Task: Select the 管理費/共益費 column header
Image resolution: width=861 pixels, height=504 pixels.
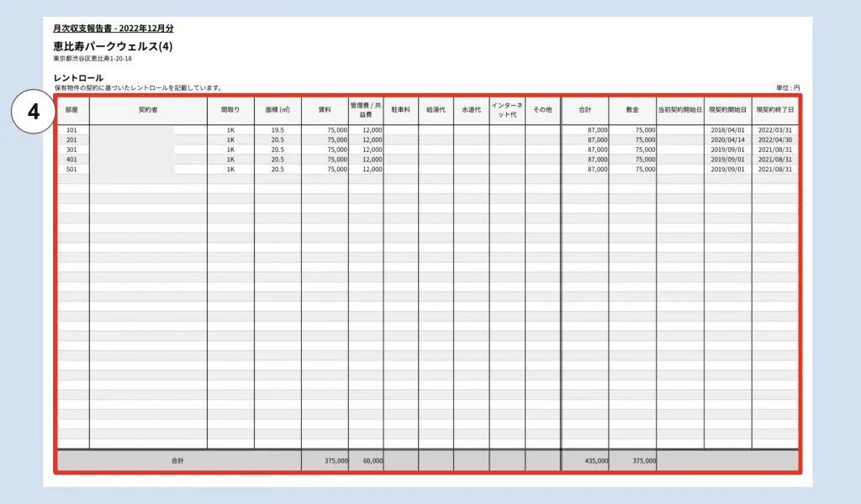Action: click(x=366, y=110)
